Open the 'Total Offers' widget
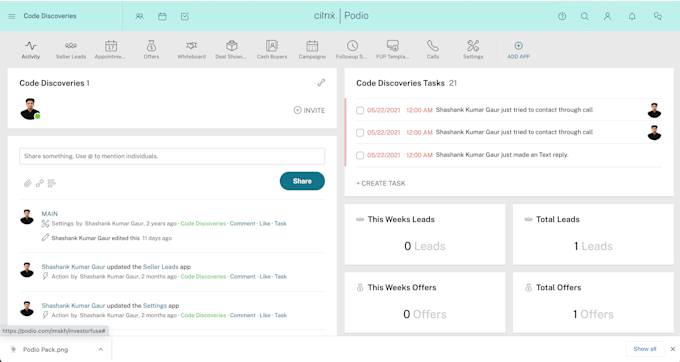Image resolution: width=680 pixels, height=362 pixels. [593, 302]
